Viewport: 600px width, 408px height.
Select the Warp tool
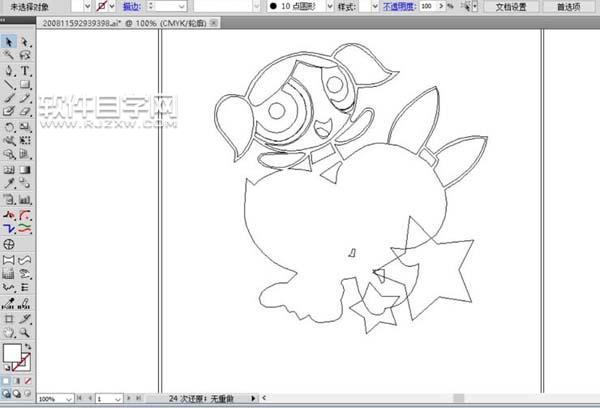point(9,140)
